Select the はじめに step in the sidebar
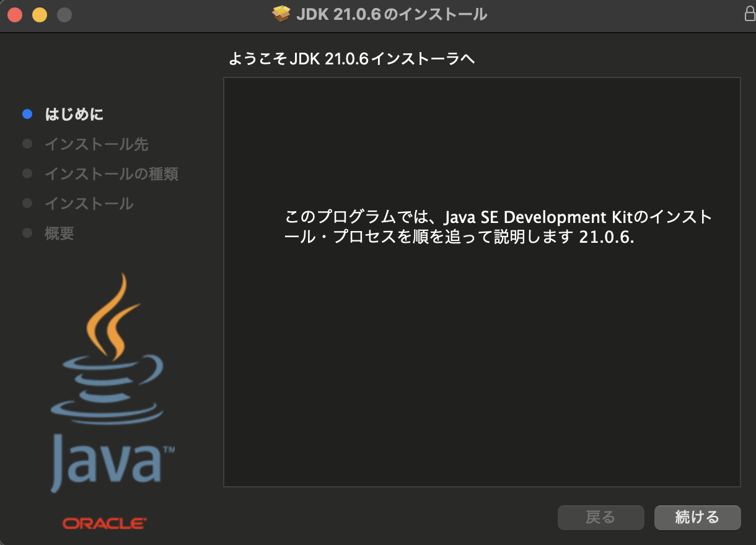This screenshot has height=545, width=756. 74,114
